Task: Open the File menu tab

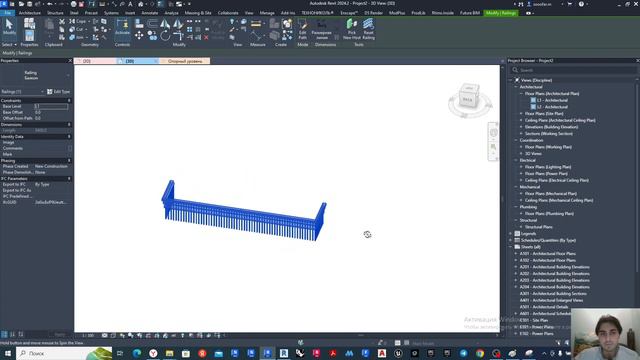Action: pyautogui.click(x=7, y=13)
